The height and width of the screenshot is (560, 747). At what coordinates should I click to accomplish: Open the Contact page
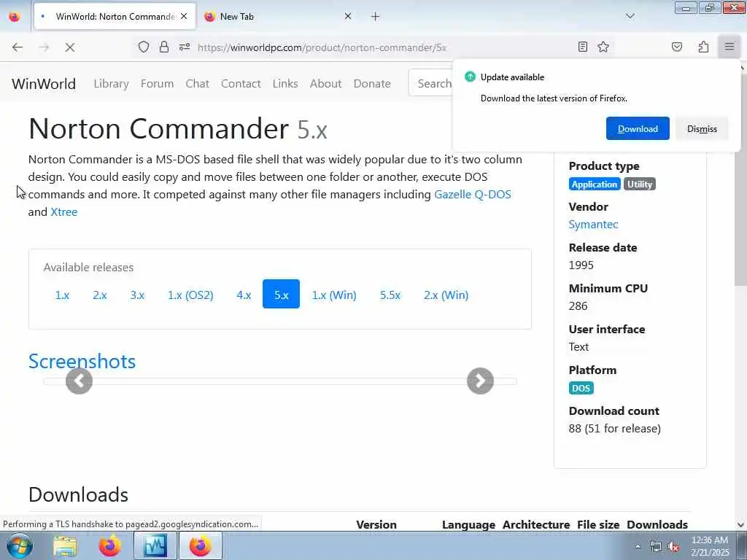tap(241, 83)
